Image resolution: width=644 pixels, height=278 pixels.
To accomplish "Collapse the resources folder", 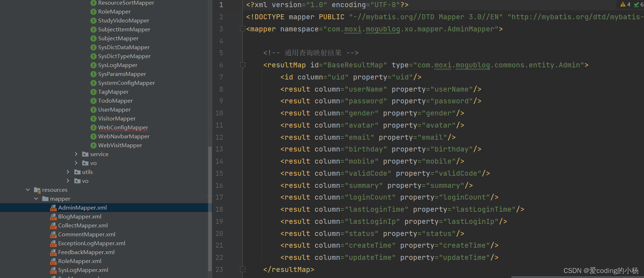I will pyautogui.click(x=28, y=190).
